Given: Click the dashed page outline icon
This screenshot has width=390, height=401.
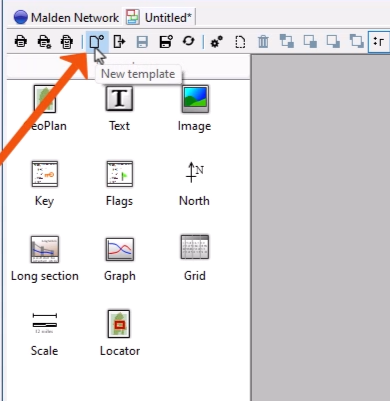Looking at the screenshot, I should pos(240,42).
